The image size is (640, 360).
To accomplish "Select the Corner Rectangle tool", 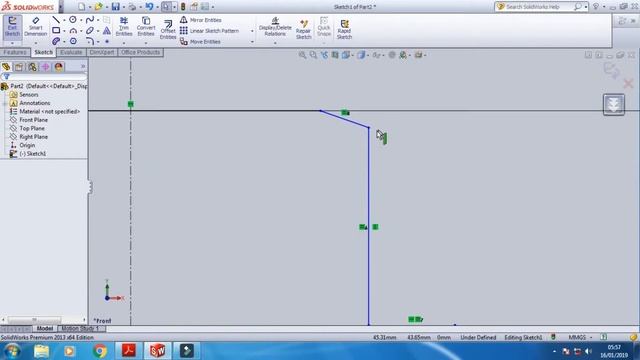I will click(x=56, y=31).
